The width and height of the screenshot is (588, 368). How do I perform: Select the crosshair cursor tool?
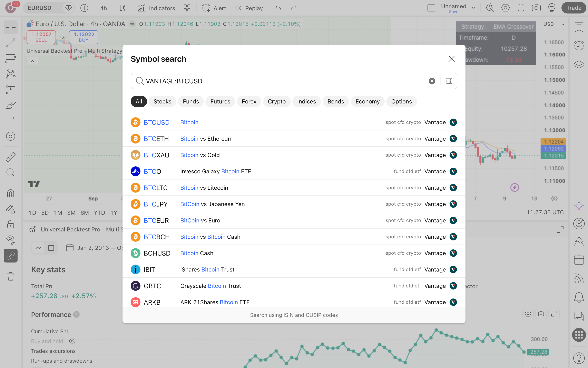tap(10, 28)
